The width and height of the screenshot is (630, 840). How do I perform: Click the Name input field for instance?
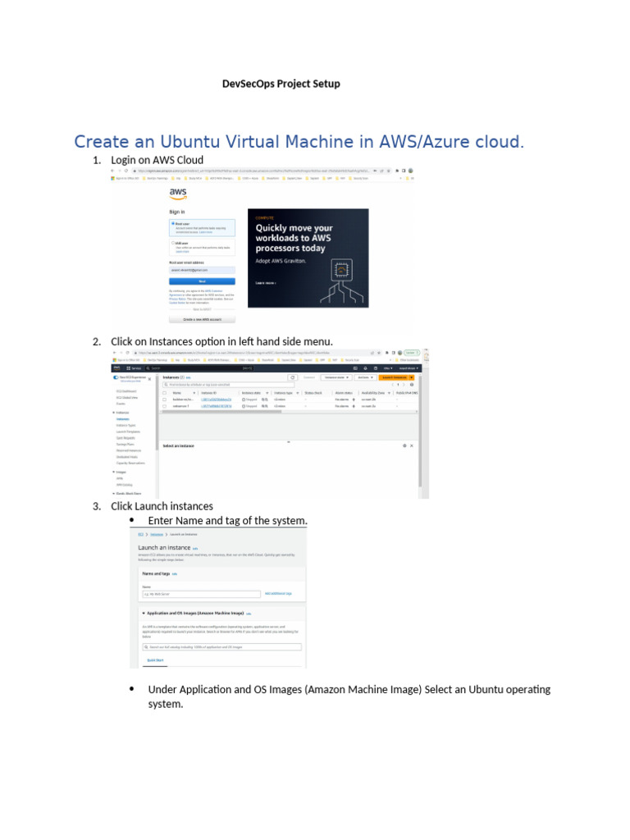[x=202, y=594]
